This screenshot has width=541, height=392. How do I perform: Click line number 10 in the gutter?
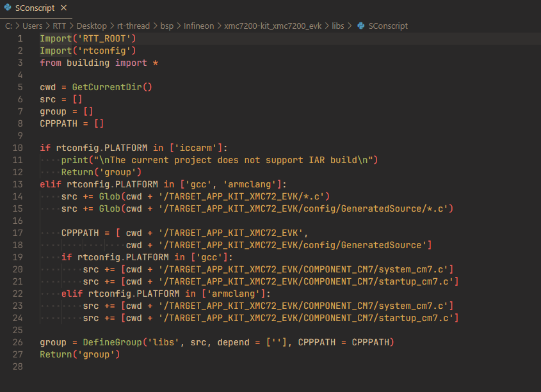(18, 148)
